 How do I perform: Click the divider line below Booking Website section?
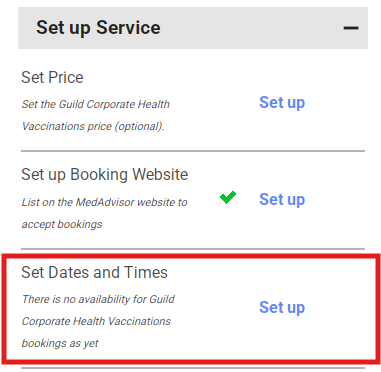[x=193, y=249]
